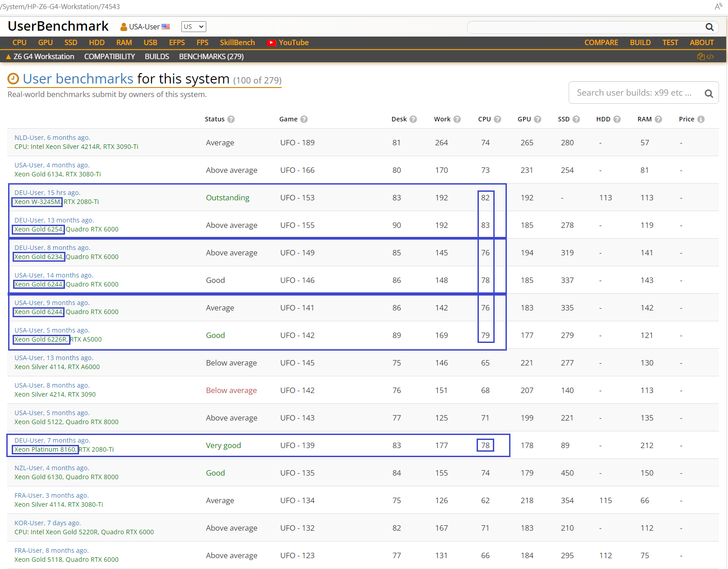Open the CPU menu
The width and height of the screenshot is (728, 569).
[x=19, y=42]
